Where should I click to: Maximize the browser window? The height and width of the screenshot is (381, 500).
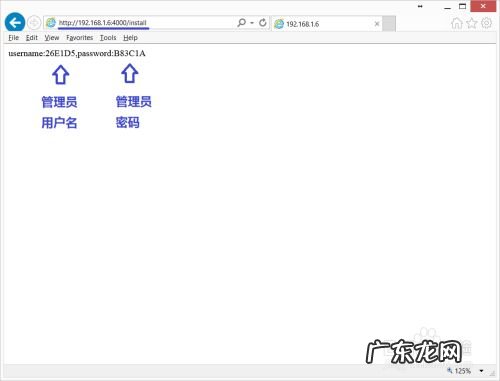(x=463, y=6)
